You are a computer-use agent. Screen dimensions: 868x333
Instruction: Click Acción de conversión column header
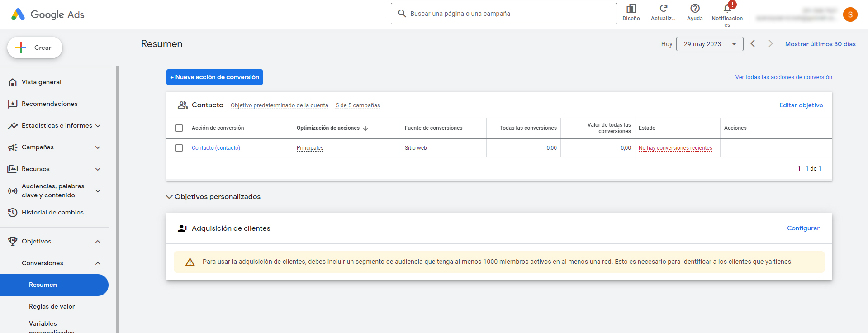pos(218,128)
